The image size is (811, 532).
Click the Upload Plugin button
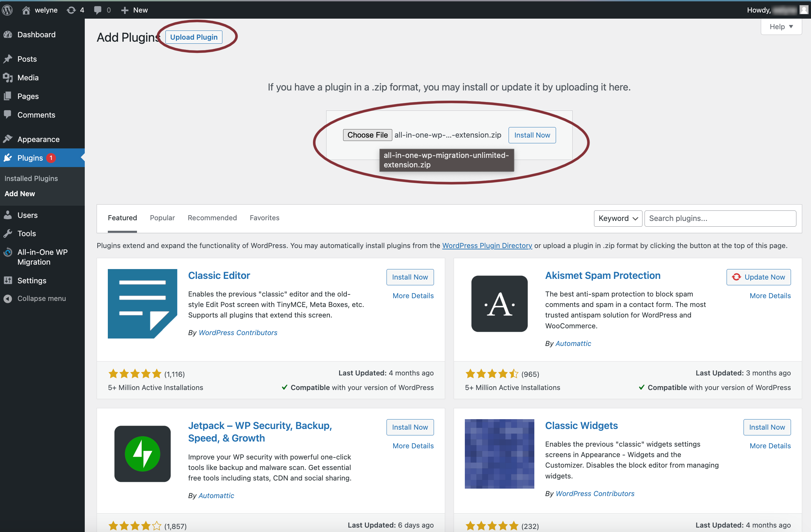coord(194,37)
